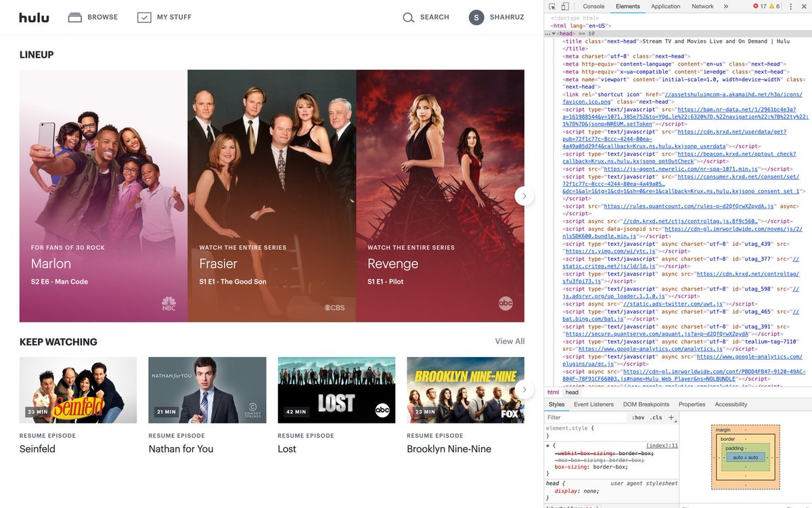Open the Browse menu
Viewport: 812px width, 508px height.
point(93,18)
